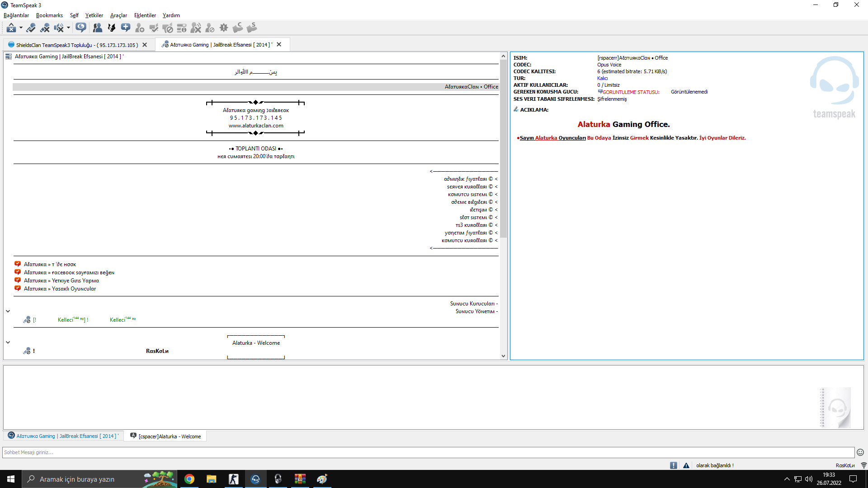Image resolution: width=868 pixels, height=488 pixels.
Task: Click the greyed gear settings icon
Action: [x=224, y=28]
